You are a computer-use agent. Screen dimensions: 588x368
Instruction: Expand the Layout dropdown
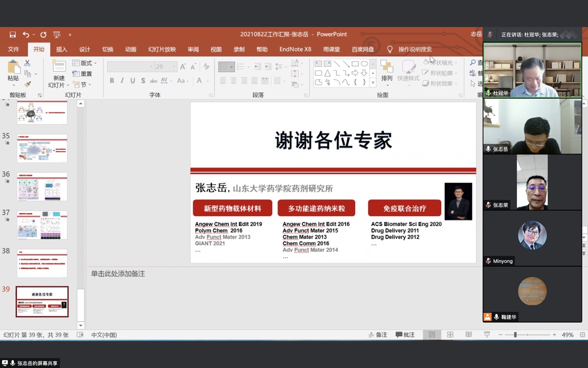click(x=85, y=63)
